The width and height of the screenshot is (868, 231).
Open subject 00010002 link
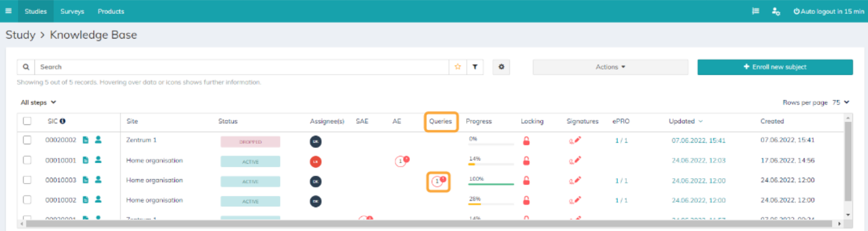click(x=60, y=200)
